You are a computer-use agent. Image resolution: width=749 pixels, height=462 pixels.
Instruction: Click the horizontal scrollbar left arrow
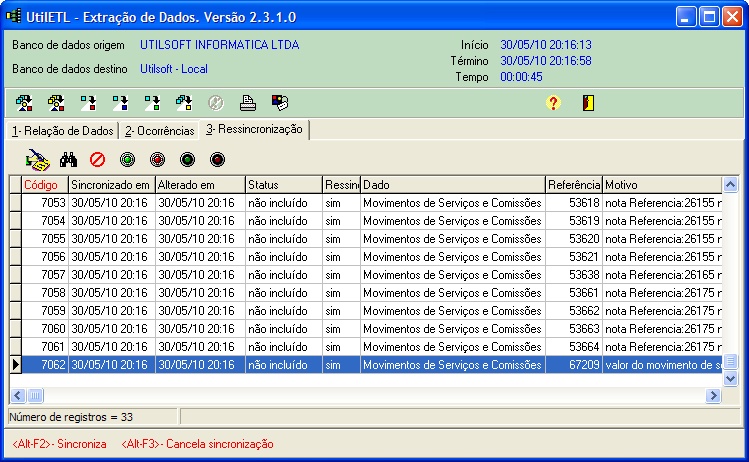18,396
